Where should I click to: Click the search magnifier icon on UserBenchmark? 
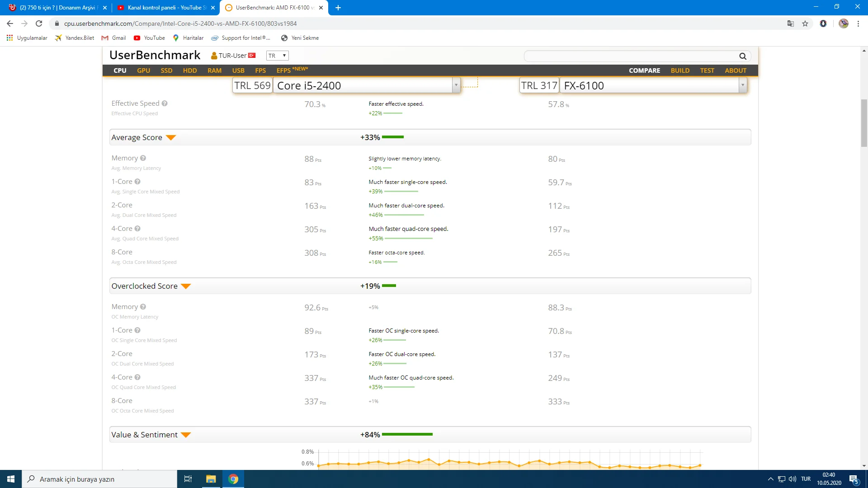click(742, 56)
